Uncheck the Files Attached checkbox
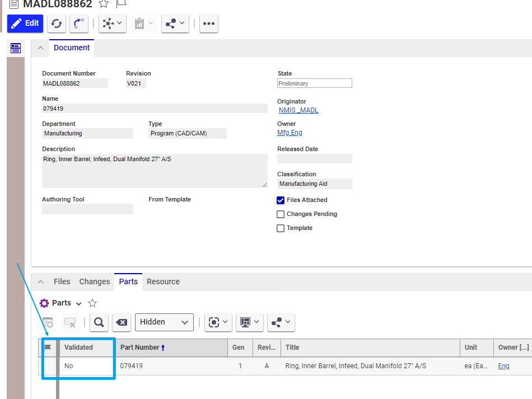This screenshot has width=532, height=399. [281, 200]
